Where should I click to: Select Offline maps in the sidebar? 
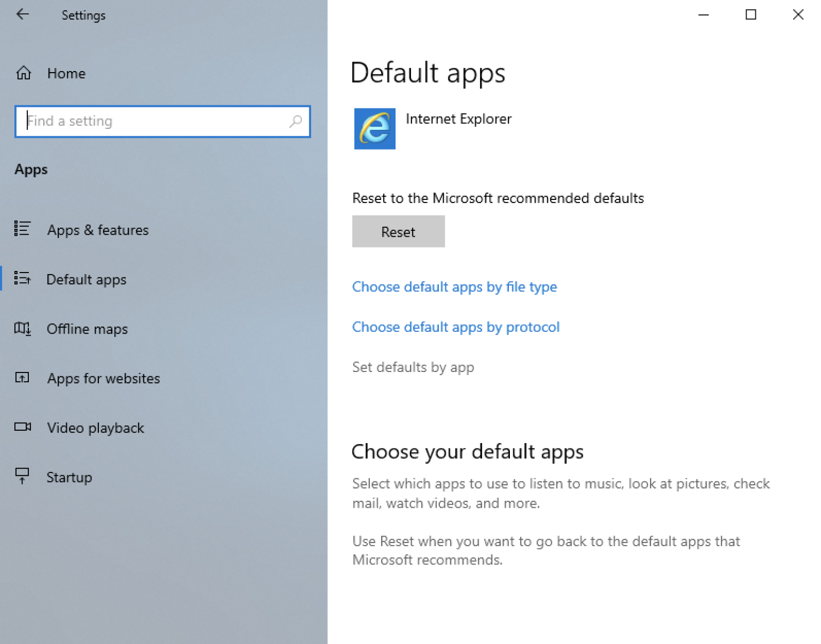coord(87,329)
